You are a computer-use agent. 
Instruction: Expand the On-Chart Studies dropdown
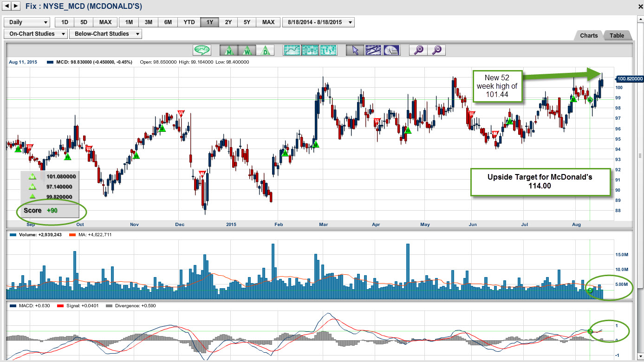(x=35, y=34)
